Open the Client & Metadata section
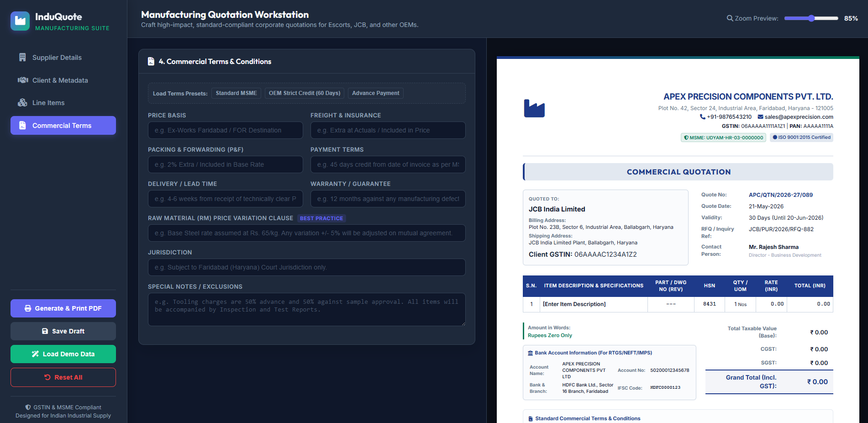Viewport: 868px width, 423px height. 63,80
